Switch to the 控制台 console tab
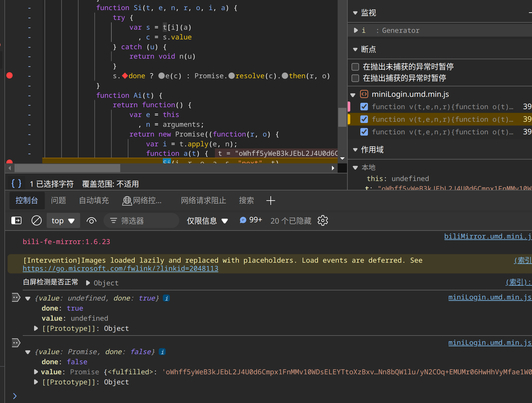The height and width of the screenshot is (403, 532). (27, 201)
